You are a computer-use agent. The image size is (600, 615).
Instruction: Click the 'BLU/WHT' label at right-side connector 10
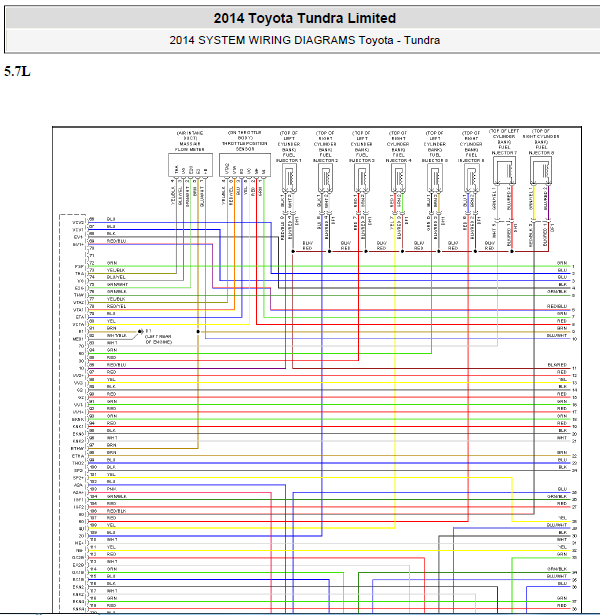(x=557, y=335)
